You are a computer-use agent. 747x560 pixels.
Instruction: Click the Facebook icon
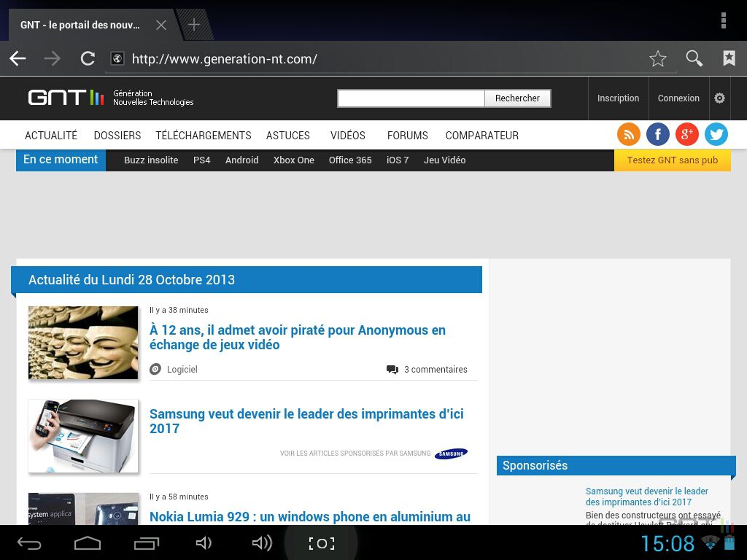click(x=657, y=134)
